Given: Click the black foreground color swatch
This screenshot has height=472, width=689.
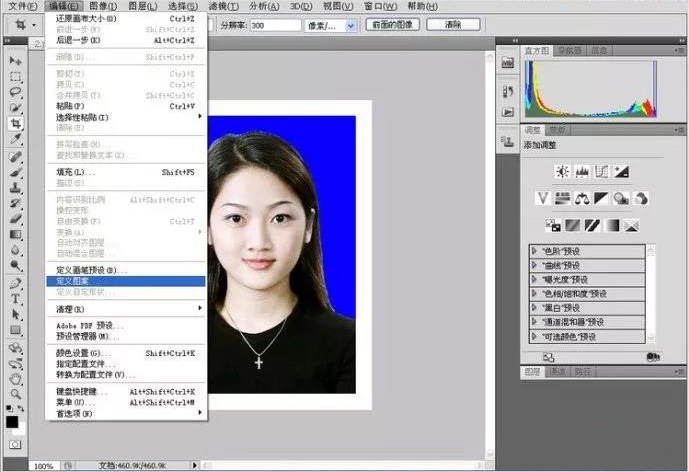Looking at the screenshot, I should tap(13, 420).
